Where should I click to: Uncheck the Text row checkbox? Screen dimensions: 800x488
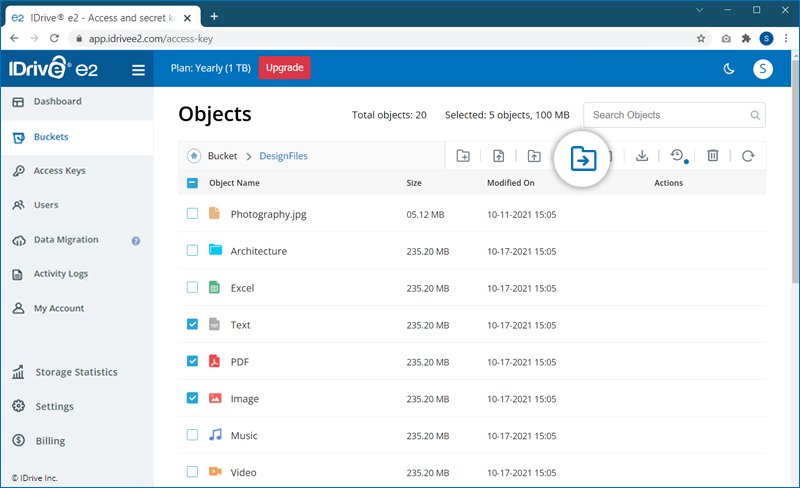click(192, 324)
